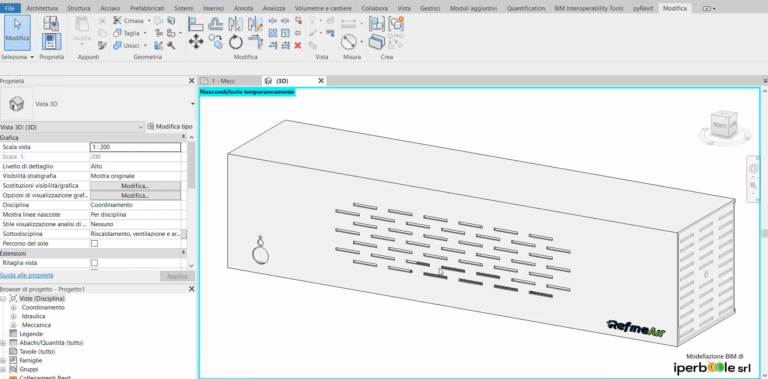
Task: Open the navigation bar steering wheel
Action: [753, 168]
